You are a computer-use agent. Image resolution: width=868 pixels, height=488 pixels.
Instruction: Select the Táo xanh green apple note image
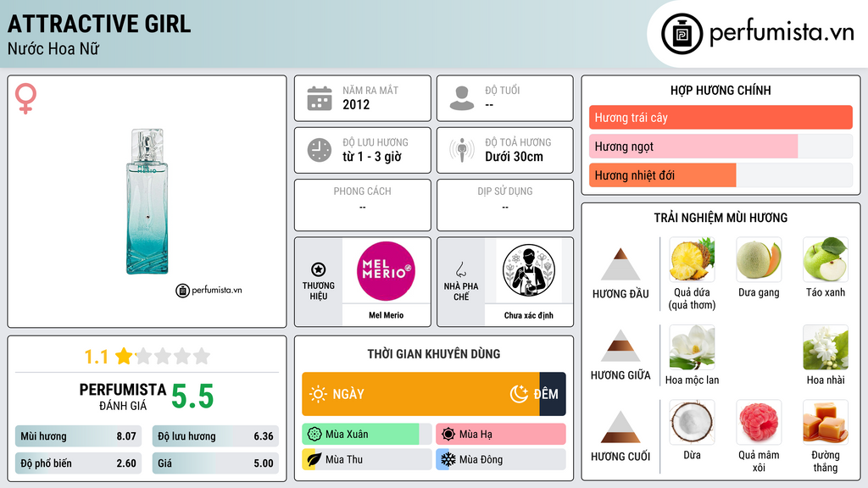[826, 259]
